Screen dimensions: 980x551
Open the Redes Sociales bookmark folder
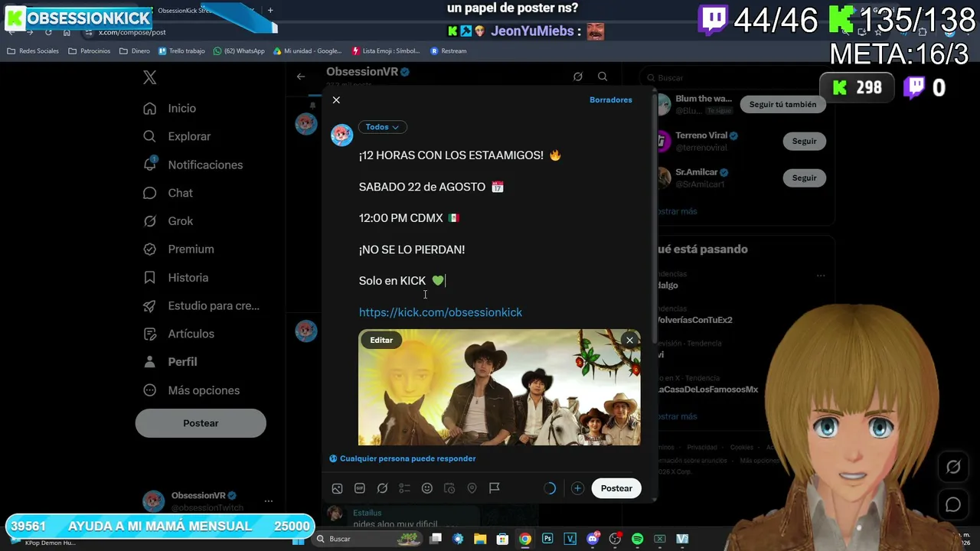coord(33,51)
